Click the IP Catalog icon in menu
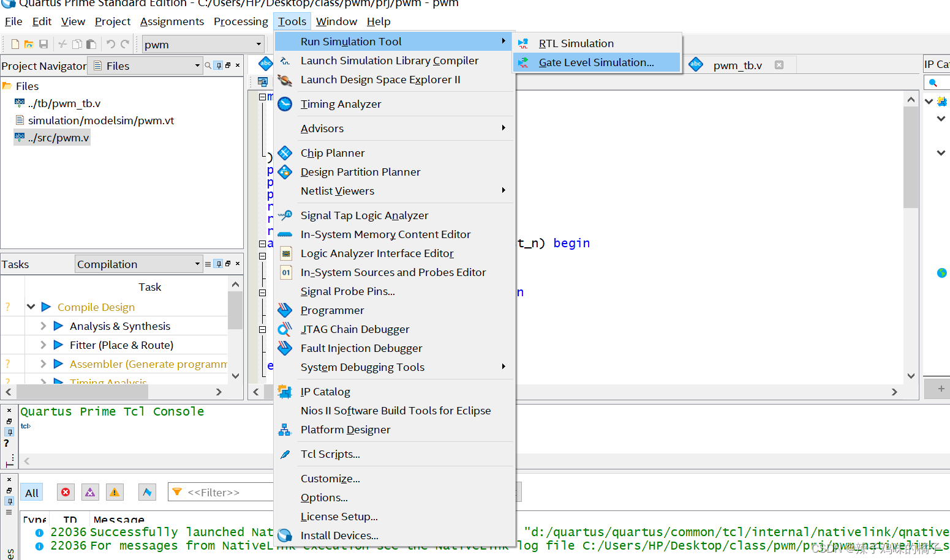Image resolution: width=950 pixels, height=560 pixels. [285, 392]
